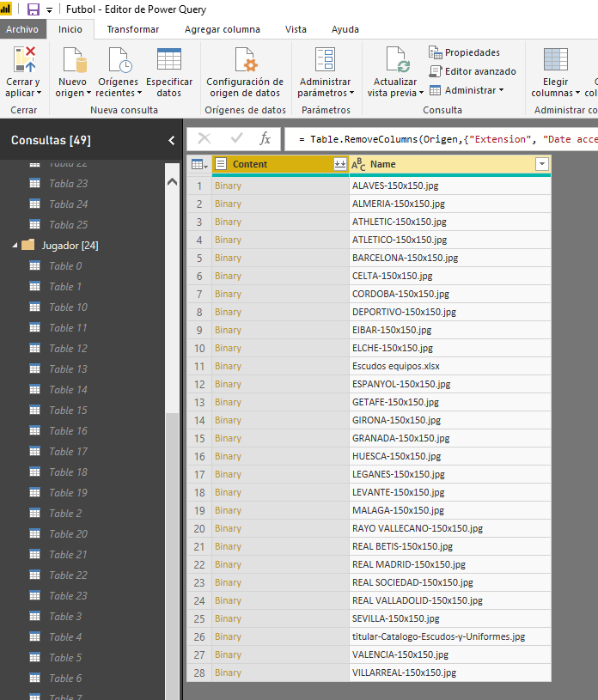Image resolution: width=598 pixels, height=700 pixels.
Task: Select cell titular-Catalogo-Escudos-y-Uniformes.jpg
Action: (449, 636)
